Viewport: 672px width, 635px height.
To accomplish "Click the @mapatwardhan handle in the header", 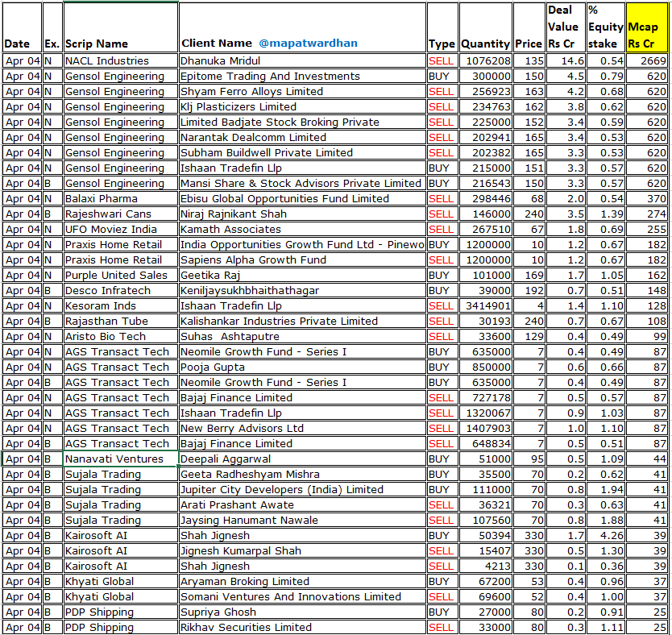I will [x=308, y=44].
